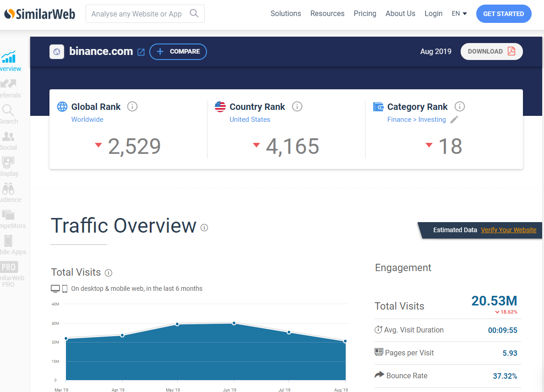The height and width of the screenshot is (392, 544).
Task: Click the binance.com site favicon
Action: point(57,52)
